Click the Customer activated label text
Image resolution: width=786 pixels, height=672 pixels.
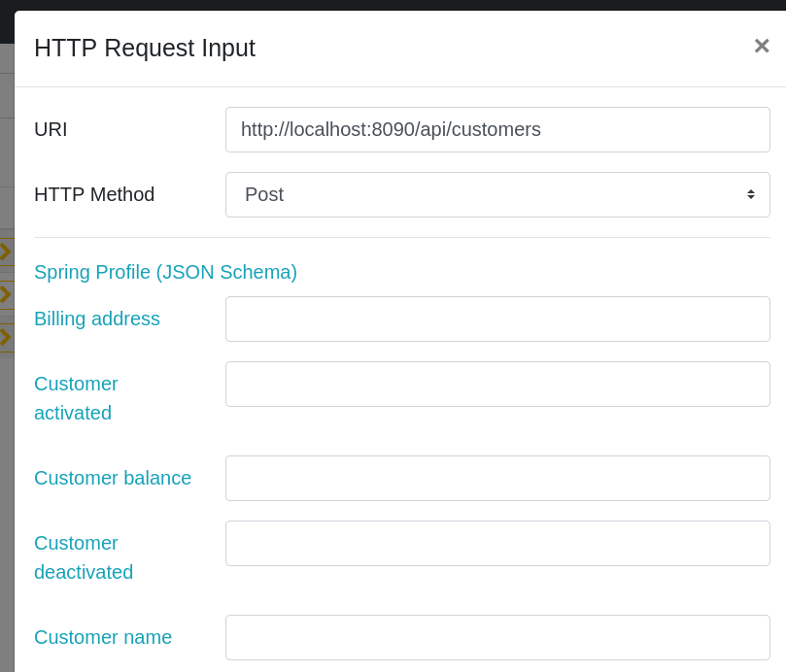[76, 398]
